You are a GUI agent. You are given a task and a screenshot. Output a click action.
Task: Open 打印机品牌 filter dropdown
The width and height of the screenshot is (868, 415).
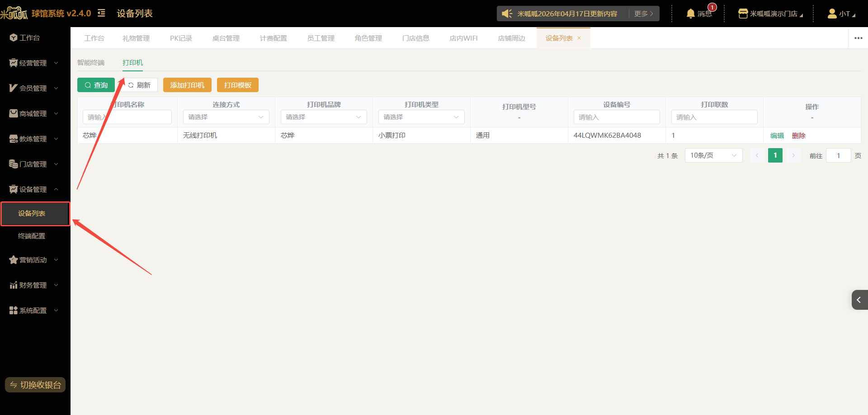[324, 117]
